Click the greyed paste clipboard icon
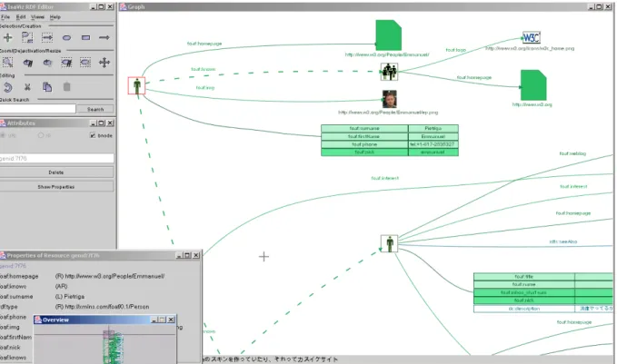Screen dimensions: 617x364 (x=67, y=86)
